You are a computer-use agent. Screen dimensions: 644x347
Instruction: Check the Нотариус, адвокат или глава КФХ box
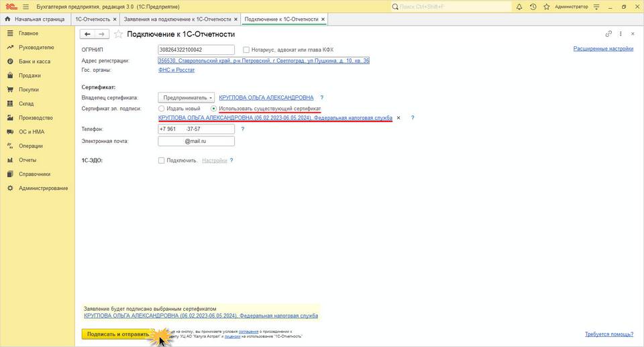[246, 50]
